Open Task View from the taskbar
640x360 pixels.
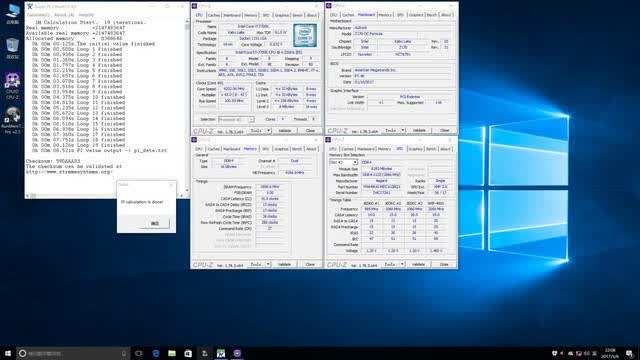click(x=139, y=353)
